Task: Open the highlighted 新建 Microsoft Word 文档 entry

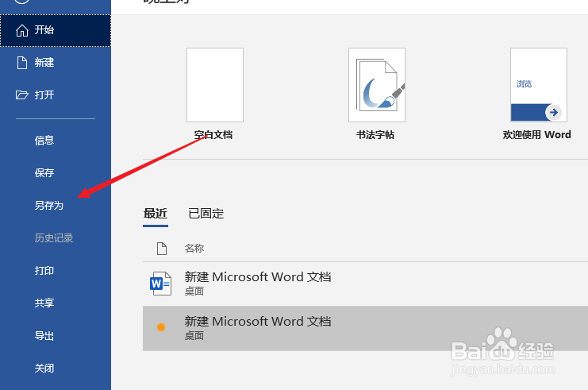Action: 365,328
